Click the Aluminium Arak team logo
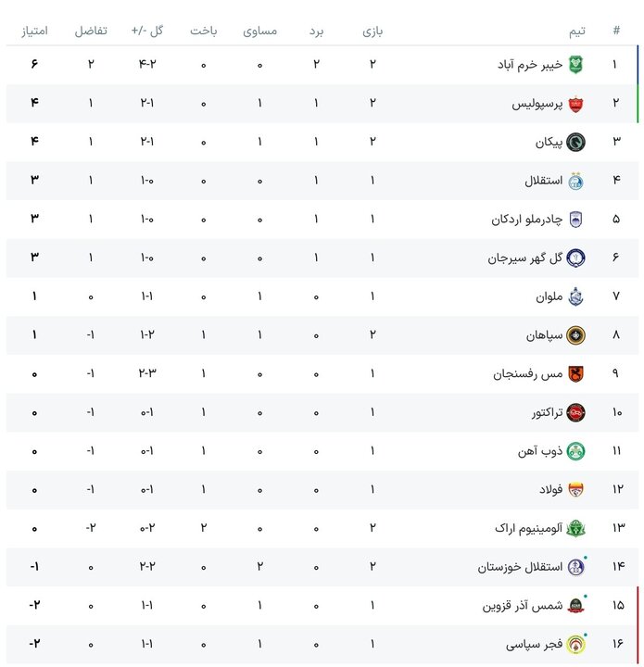Viewport: 644px width, 667px height. click(x=575, y=528)
